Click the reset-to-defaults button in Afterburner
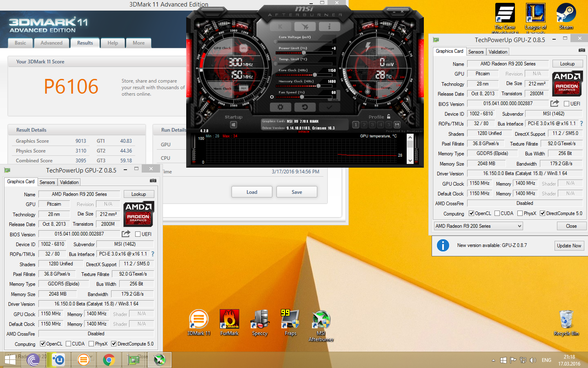 pyautogui.click(x=305, y=107)
